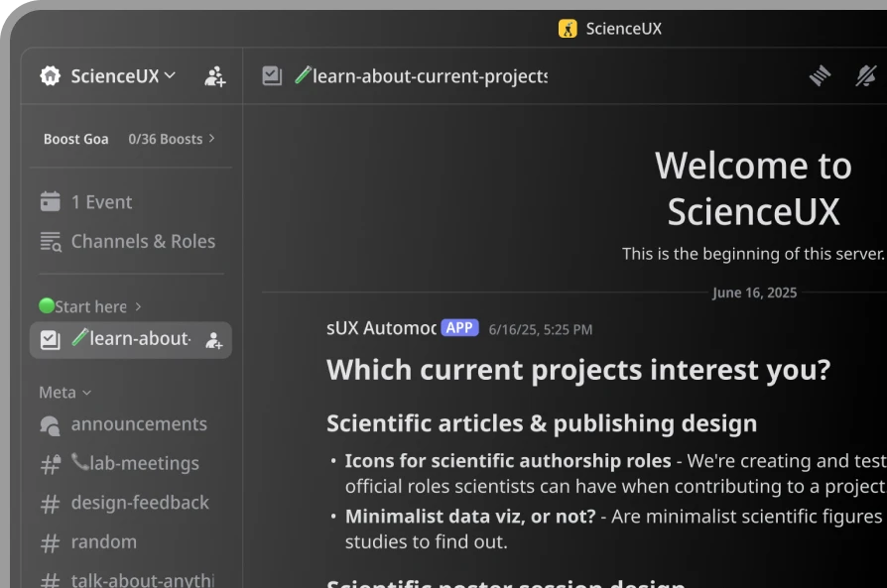887x588 pixels.
Task: Click the sUX Automod username
Action: 381,328
